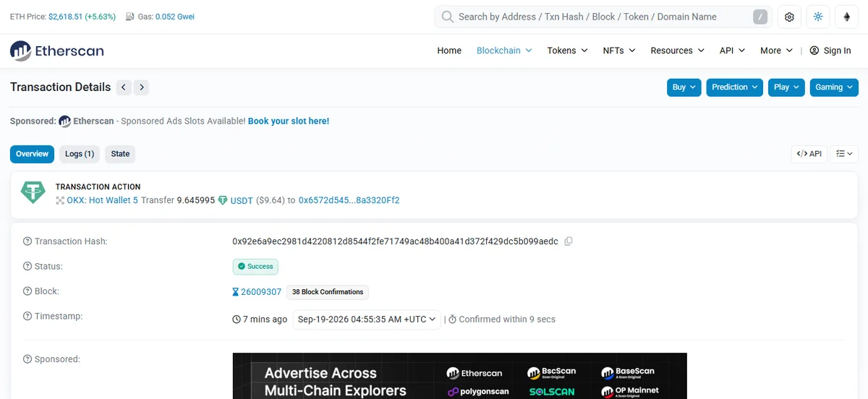Screen dimensions: 868x399
Task: Click the 7 mins ago text
Action: (265, 319)
